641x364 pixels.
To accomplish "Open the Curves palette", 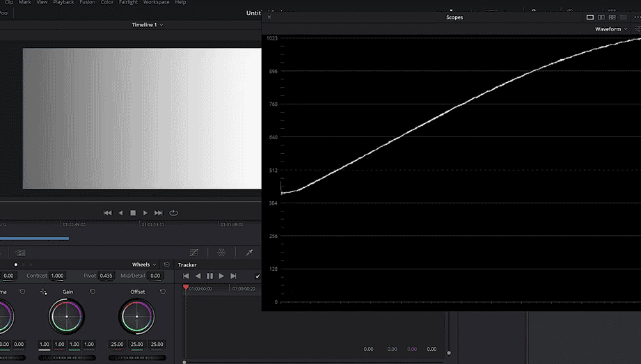I will coord(193,253).
